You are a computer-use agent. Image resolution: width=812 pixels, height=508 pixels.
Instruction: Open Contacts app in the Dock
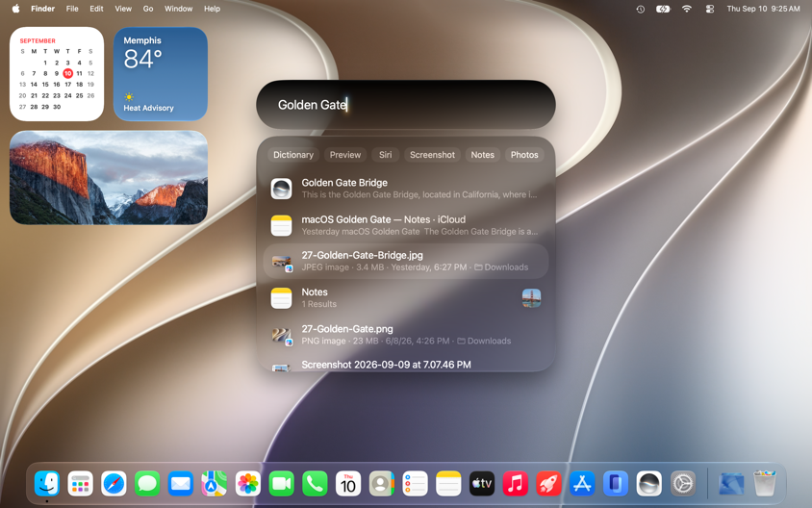[x=382, y=484]
